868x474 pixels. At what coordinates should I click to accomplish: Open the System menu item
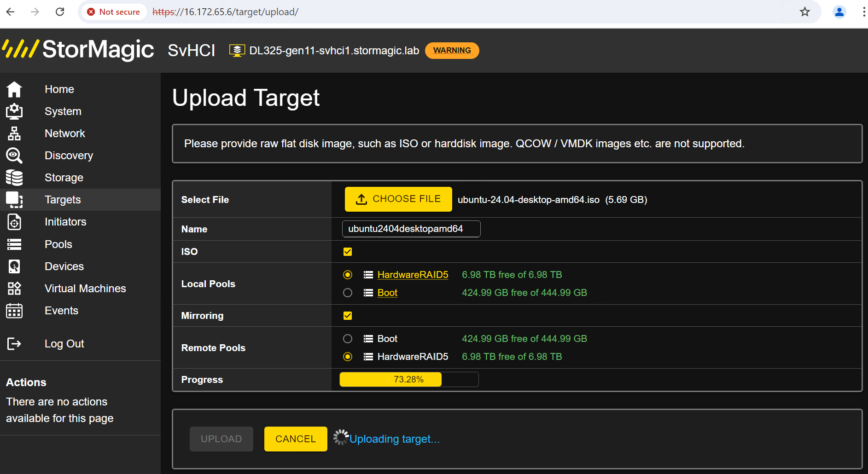63,111
